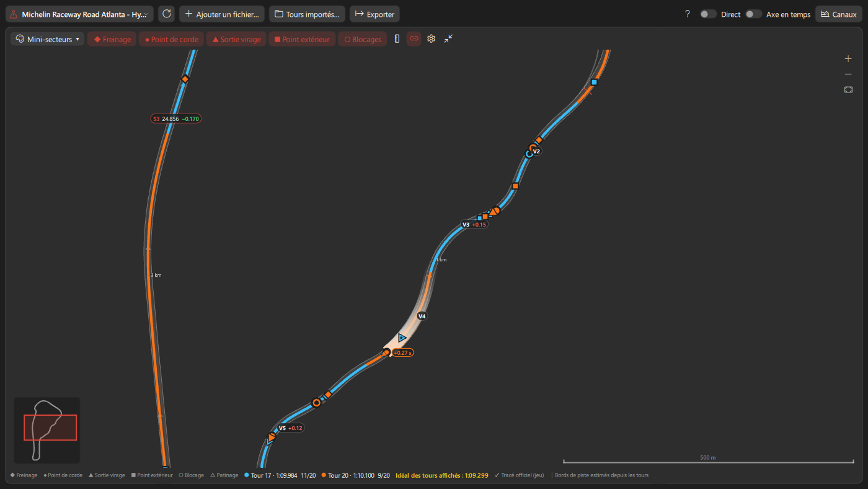868x489 pixels.
Task: Zoom out with the minus icon
Action: (848, 74)
